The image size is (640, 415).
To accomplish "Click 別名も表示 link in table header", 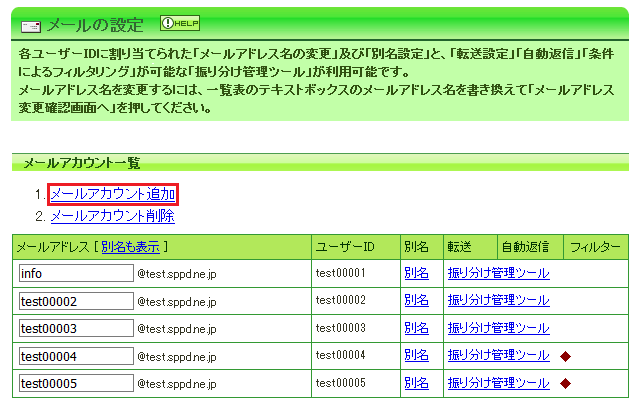I will (132, 246).
